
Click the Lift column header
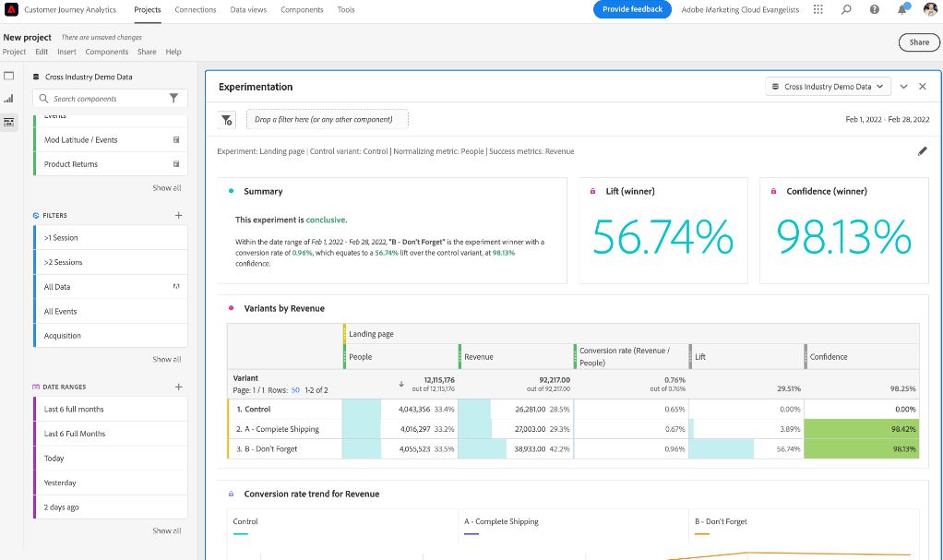[746, 357]
